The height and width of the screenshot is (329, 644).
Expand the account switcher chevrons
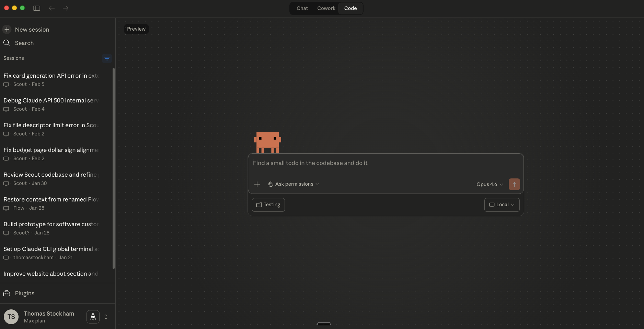point(106,317)
